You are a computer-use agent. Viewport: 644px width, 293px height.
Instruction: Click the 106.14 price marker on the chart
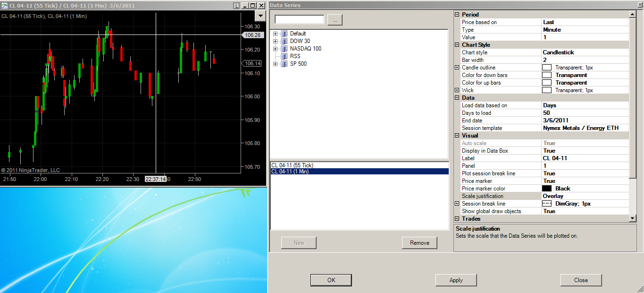pos(252,63)
